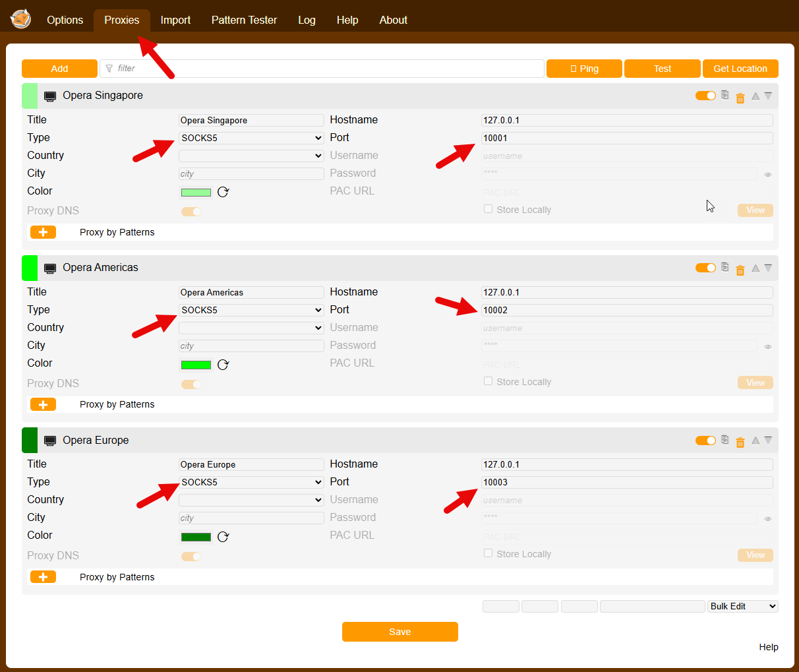
Task: Click Port field showing 10001
Action: [627, 138]
